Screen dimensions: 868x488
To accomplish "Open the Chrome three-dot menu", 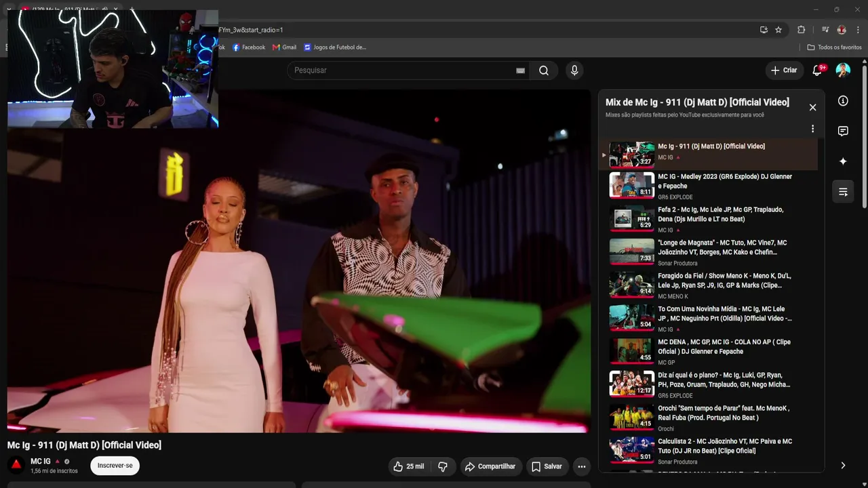I will pyautogui.click(x=858, y=30).
